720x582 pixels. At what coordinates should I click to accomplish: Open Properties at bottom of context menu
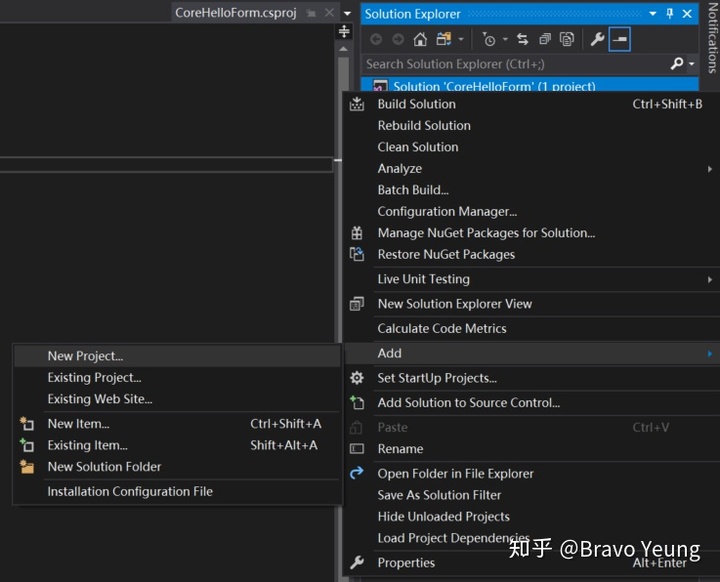coord(531,563)
